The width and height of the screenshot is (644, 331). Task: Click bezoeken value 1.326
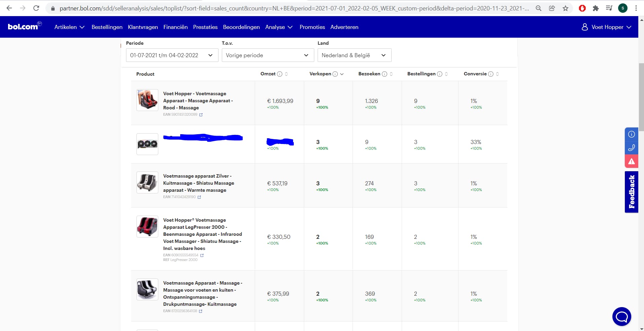tap(371, 101)
